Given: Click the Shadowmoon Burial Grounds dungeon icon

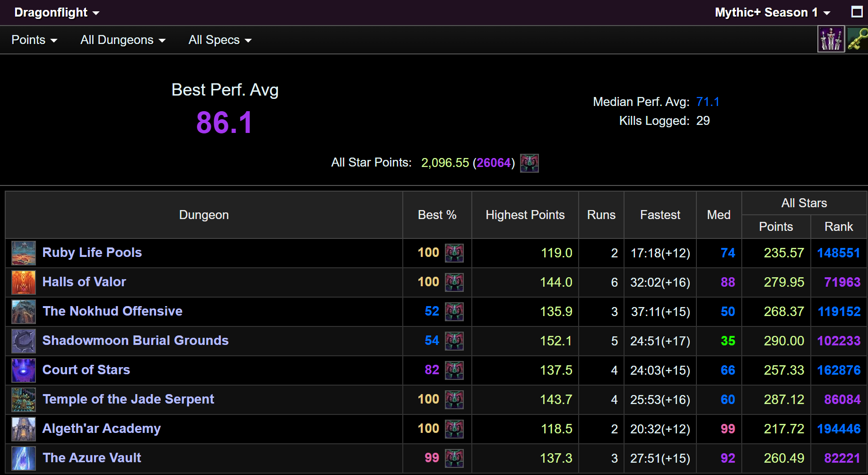Looking at the screenshot, I should (x=24, y=341).
